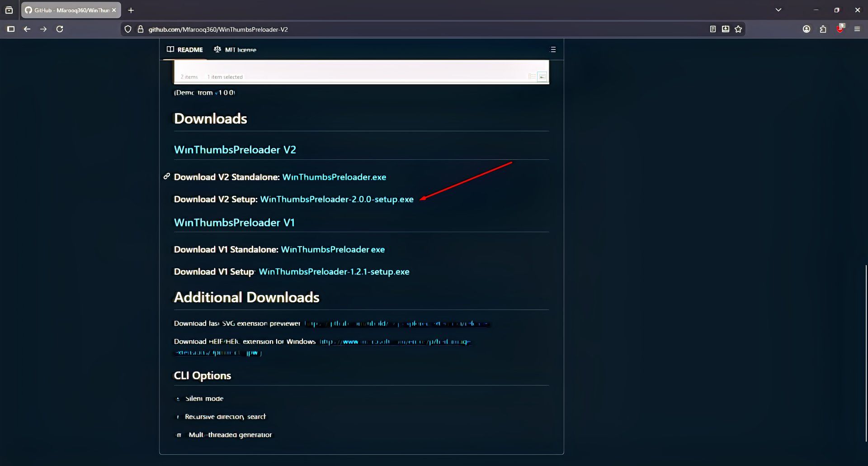Open the extensions puzzle icon
The width and height of the screenshot is (868, 466).
823,29
